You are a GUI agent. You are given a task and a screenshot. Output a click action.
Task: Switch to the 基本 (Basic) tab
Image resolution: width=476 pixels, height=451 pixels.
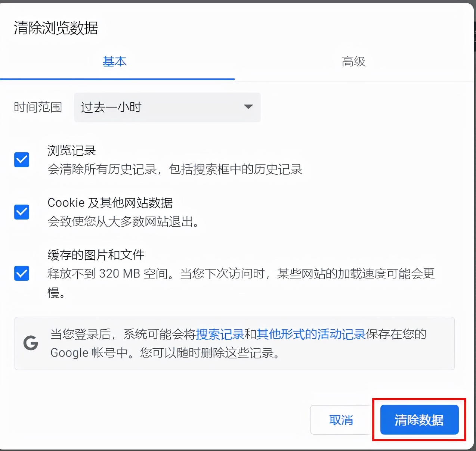click(x=115, y=62)
